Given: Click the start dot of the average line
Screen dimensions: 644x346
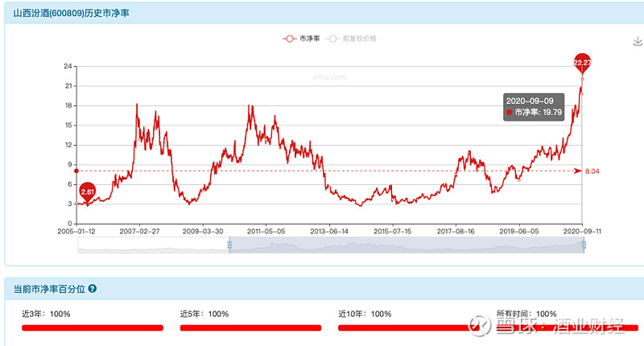Looking at the screenshot, I should 76,171.
